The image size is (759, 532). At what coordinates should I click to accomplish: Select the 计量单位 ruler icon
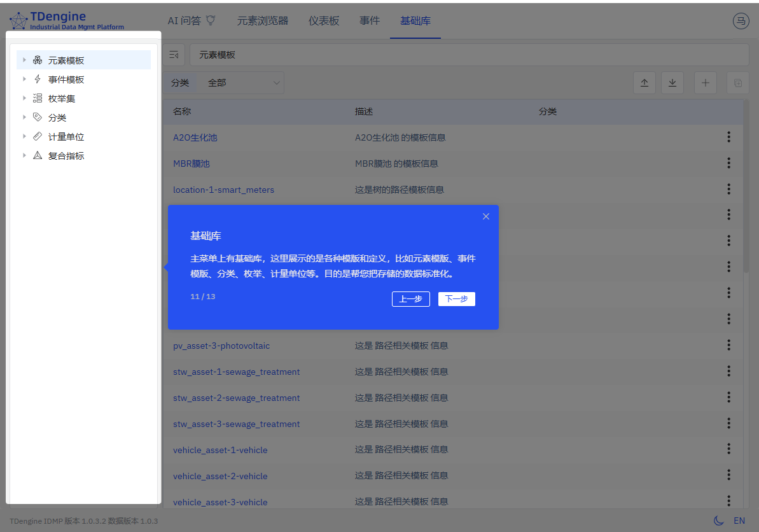[x=38, y=137]
